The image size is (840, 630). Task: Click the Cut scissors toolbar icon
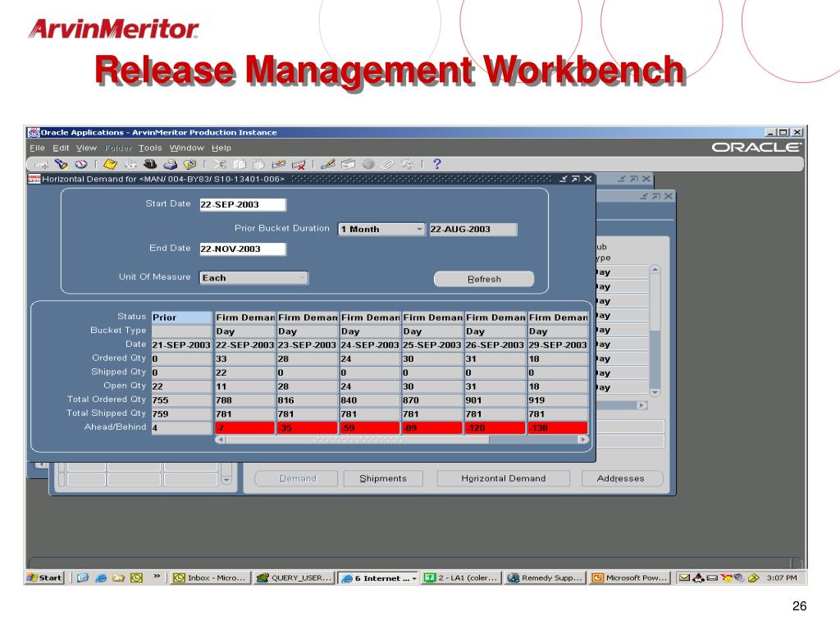coord(220,164)
